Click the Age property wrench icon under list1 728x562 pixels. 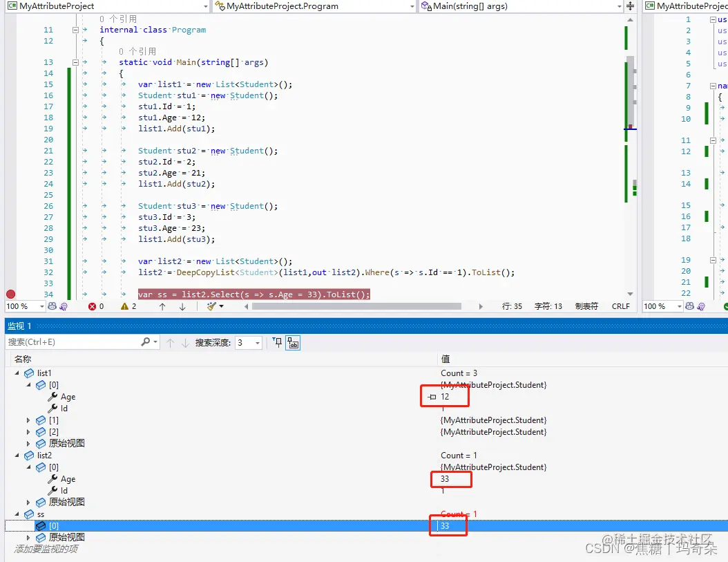tap(52, 397)
